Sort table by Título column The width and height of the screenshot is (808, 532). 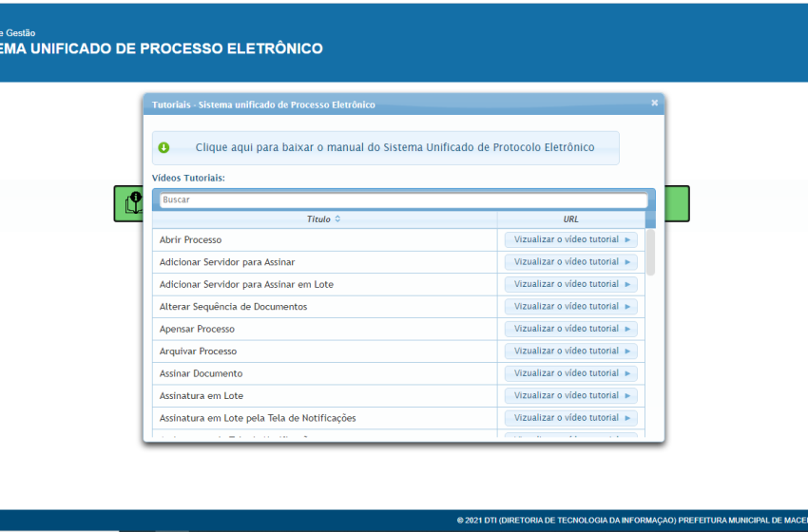[x=325, y=219]
